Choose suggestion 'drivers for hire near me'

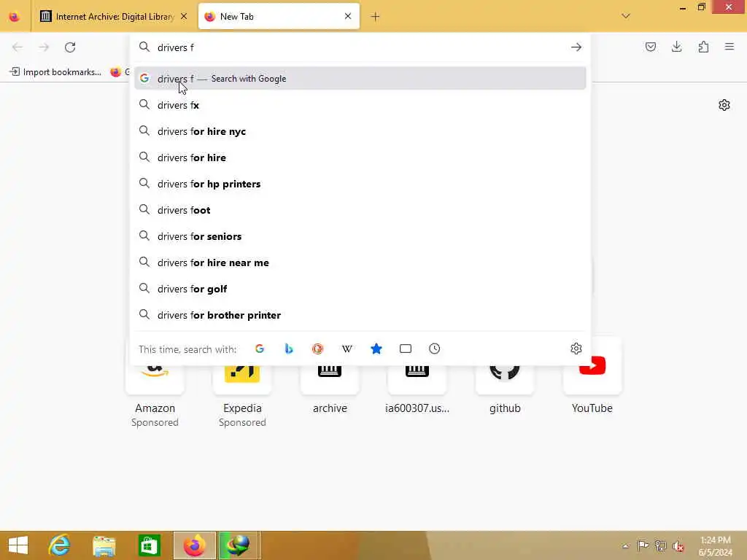click(360, 262)
